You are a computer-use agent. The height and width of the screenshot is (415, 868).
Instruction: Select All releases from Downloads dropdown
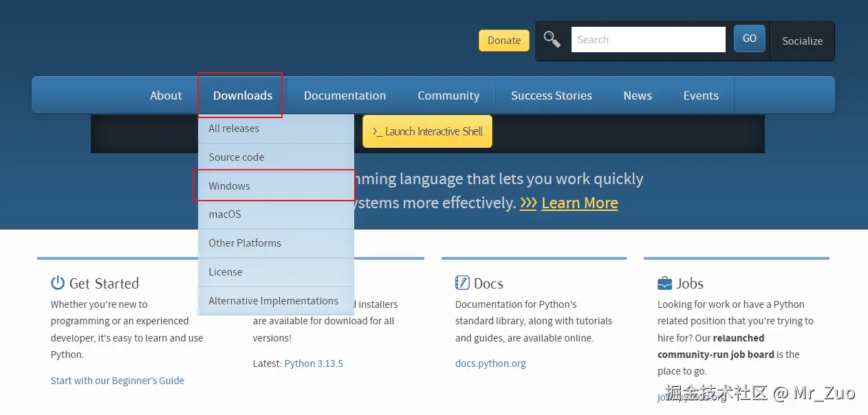(276, 128)
